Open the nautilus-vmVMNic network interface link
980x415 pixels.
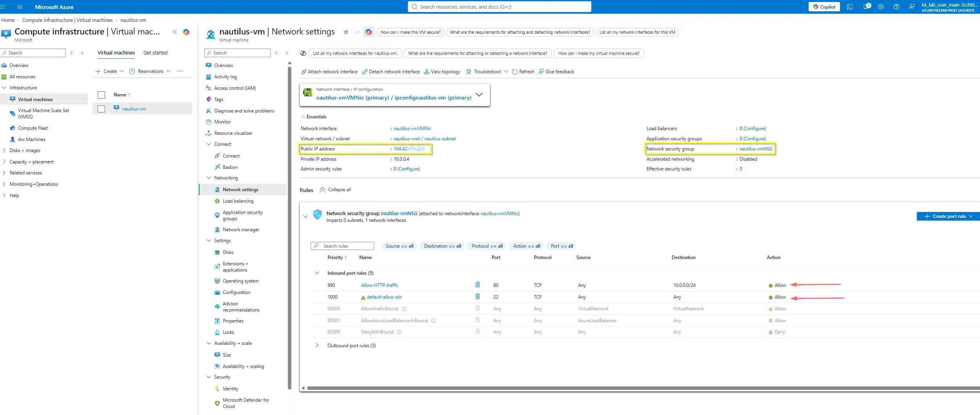[x=412, y=129]
